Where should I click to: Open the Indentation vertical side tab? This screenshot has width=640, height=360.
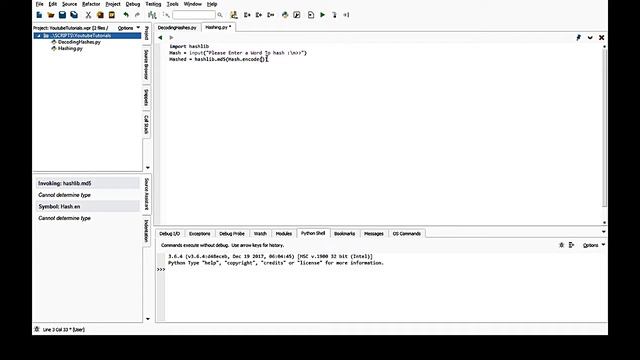click(146, 231)
